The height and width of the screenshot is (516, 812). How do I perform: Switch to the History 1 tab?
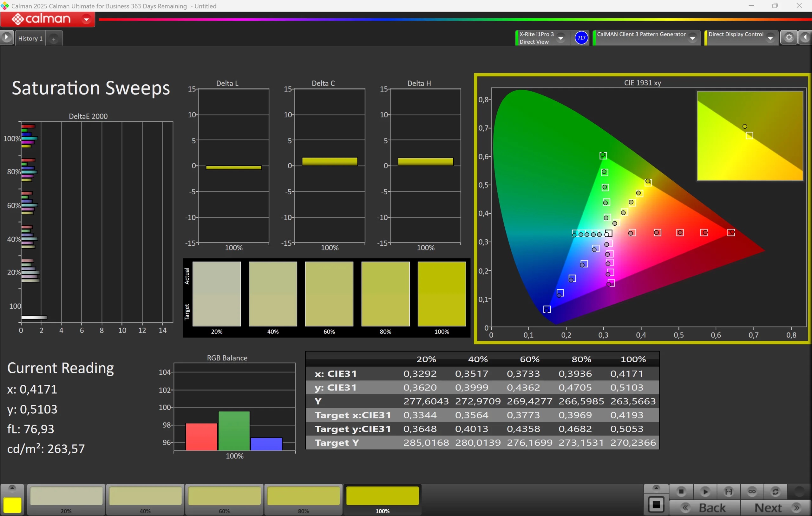pyautogui.click(x=30, y=38)
